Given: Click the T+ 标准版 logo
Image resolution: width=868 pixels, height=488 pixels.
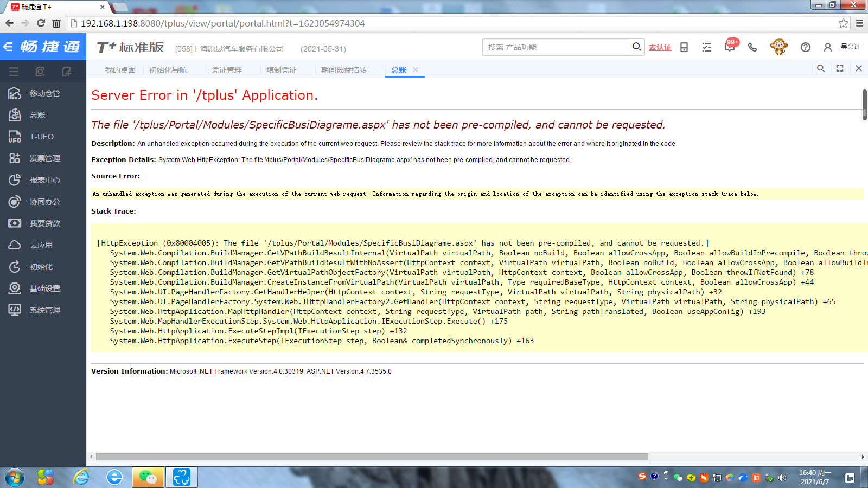Looking at the screenshot, I should [130, 47].
